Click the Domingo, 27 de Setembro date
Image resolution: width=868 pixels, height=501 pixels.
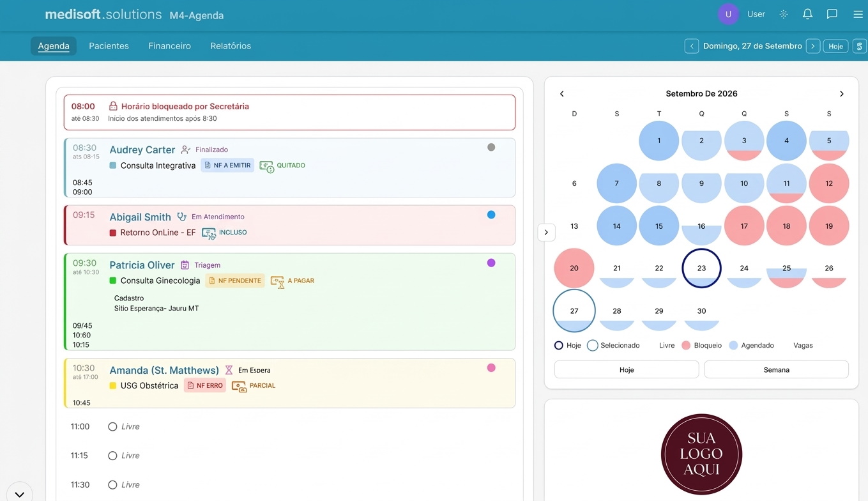752,46
